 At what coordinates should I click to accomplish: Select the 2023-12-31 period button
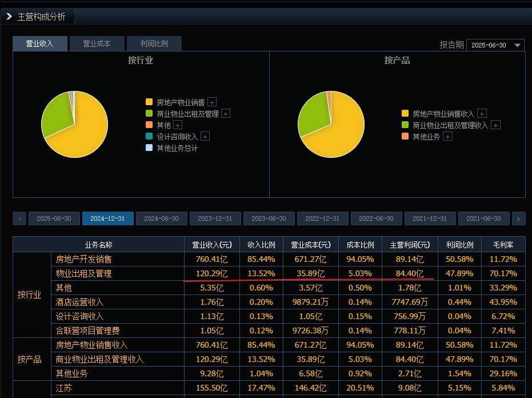(215, 218)
